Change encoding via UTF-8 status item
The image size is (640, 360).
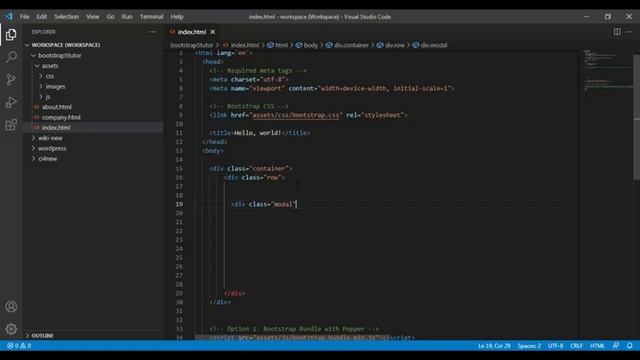tap(555, 346)
